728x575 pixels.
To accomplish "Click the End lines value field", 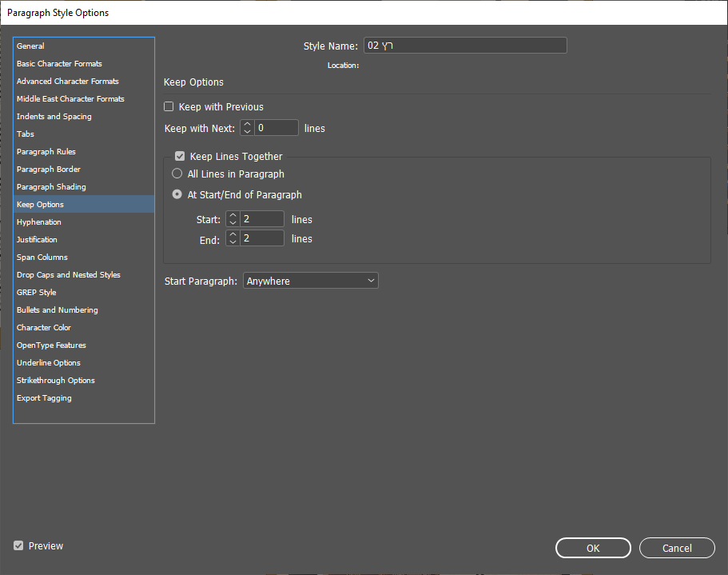I will point(262,238).
